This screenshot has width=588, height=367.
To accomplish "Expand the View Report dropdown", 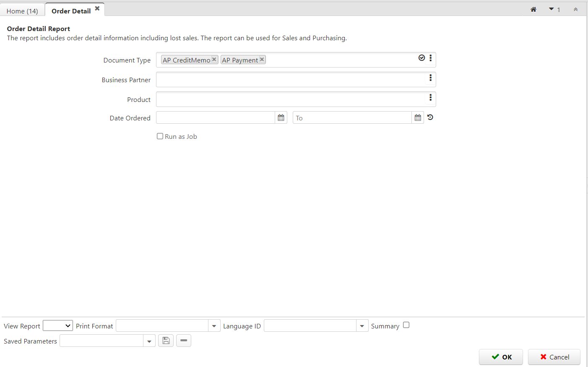I will pyautogui.click(x=58, y=326).
